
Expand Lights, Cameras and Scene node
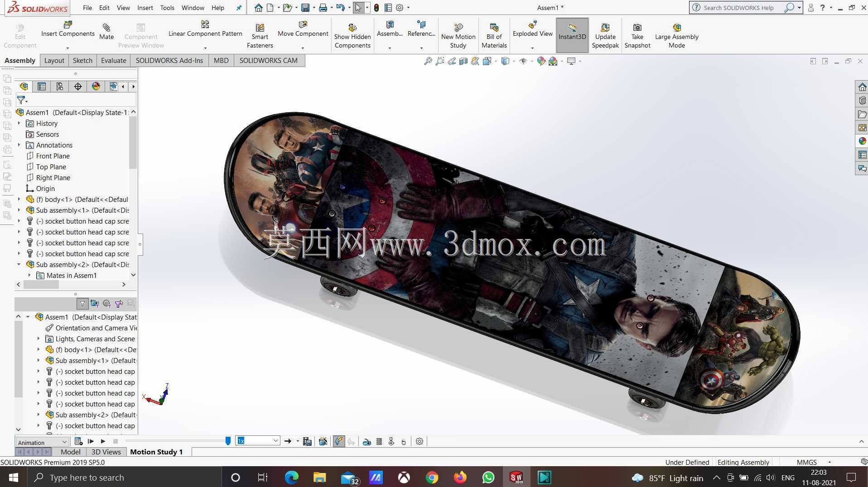(x=39, y=339)
